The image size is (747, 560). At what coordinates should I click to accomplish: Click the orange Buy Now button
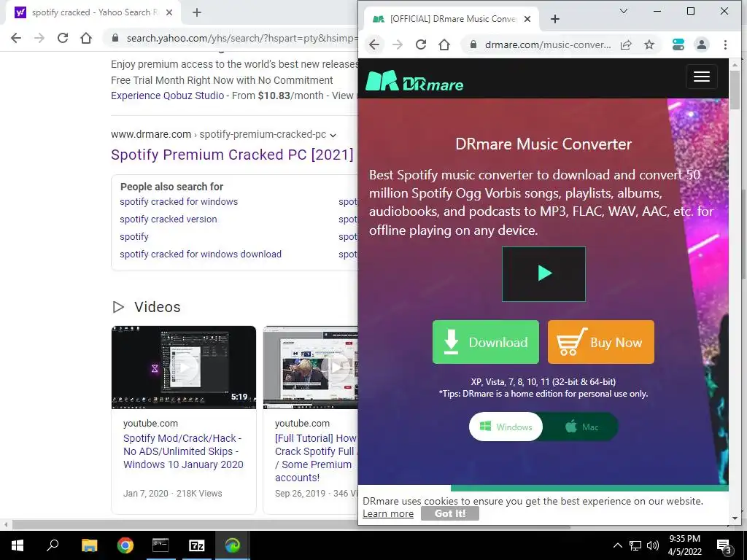click(601, 342)
